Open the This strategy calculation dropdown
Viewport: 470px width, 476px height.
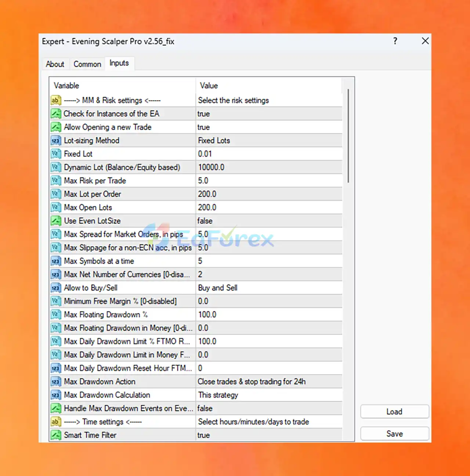(x=269, y=395)
